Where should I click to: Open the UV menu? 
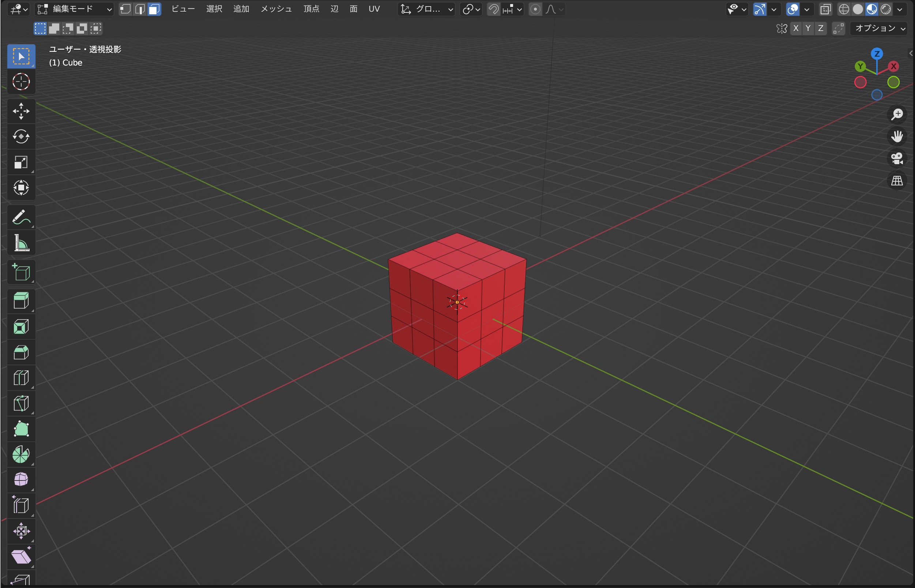(374, 9)
